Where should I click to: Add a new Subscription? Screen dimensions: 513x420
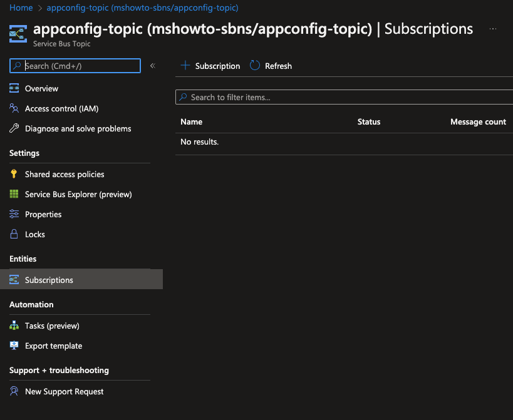click(210, 66)
